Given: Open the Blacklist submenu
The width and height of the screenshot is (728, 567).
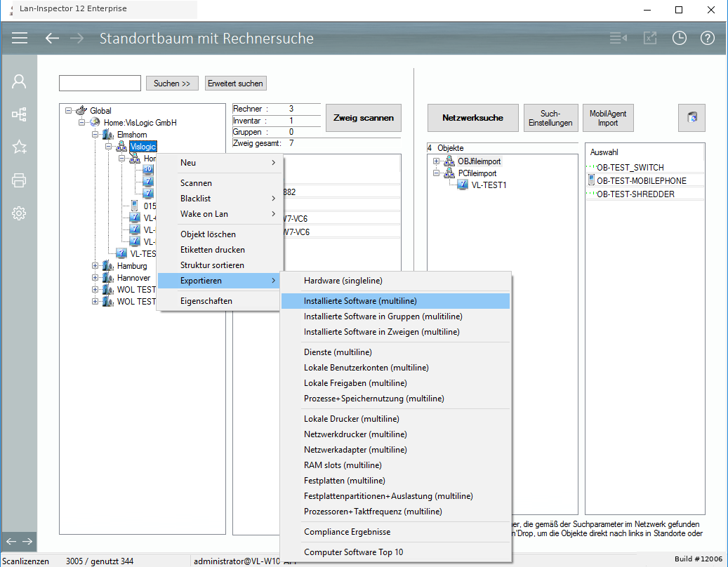Looking at the screenshot, I should click(219, 199).
